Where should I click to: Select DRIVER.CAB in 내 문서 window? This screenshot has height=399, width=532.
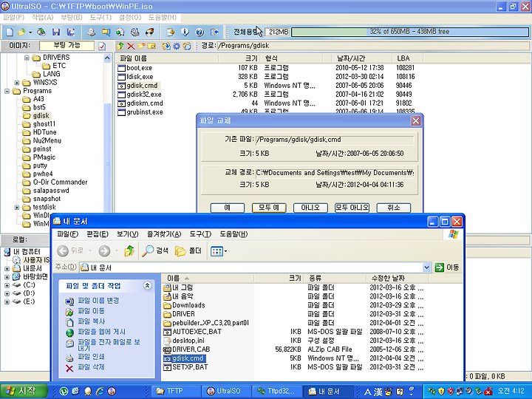191,349
